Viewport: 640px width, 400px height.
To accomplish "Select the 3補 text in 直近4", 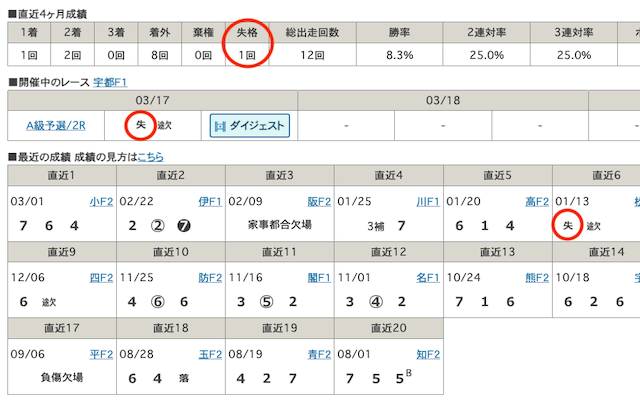I will coord(376,226).
